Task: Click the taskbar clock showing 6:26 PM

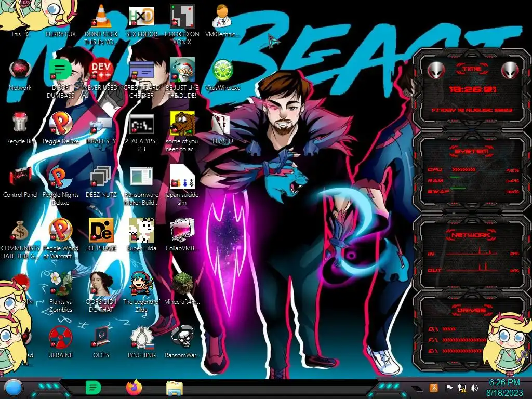Action: click(x=504, y=388)
